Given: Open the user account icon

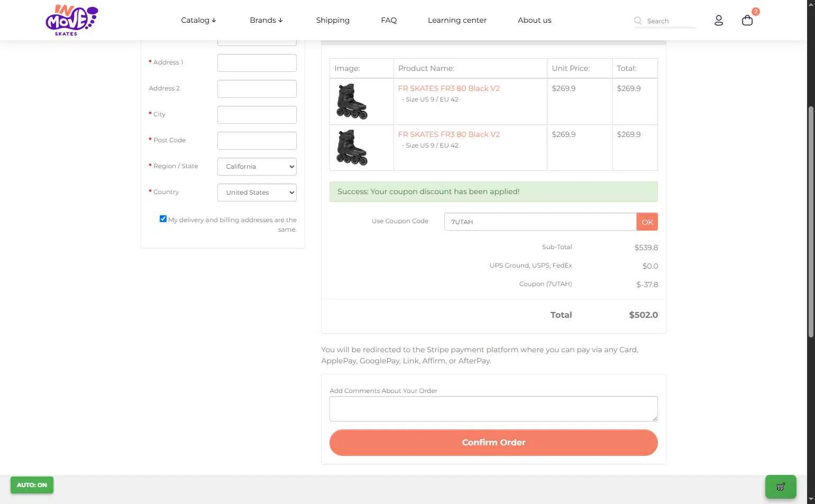Looking at the screenshot, I should click(718, 21).
